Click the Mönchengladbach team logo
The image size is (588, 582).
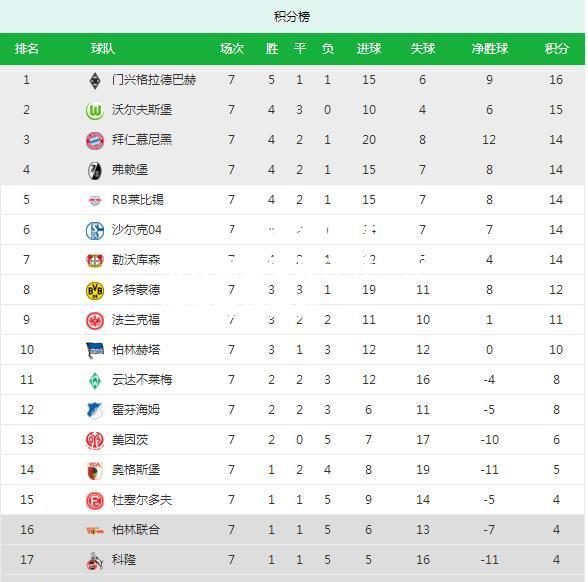pyautogui.click(x=95, y=80)
